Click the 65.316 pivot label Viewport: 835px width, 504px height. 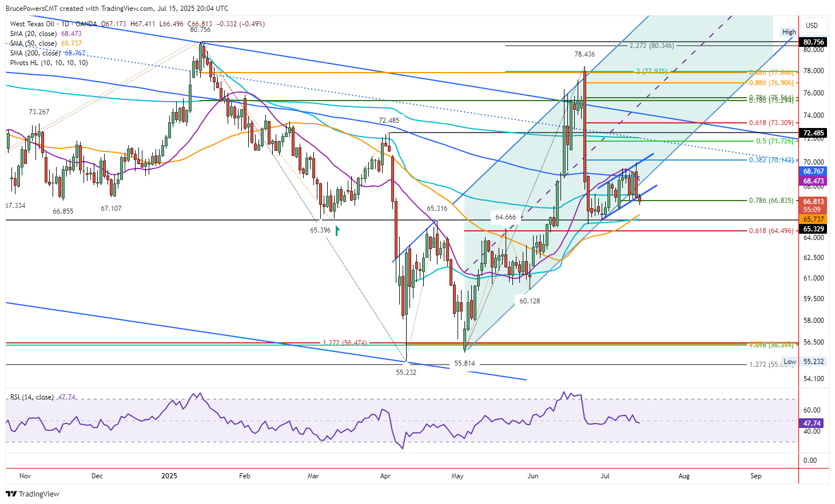point(437,209)
